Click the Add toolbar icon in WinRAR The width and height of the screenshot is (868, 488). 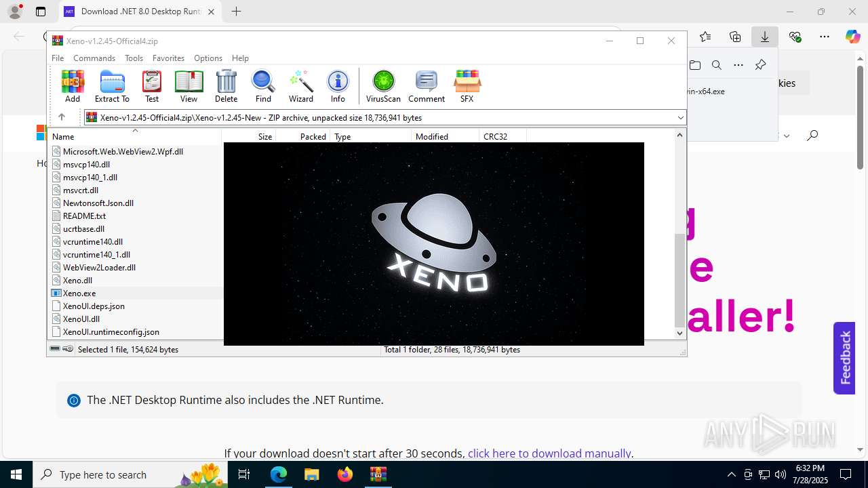tap(73, 86)
